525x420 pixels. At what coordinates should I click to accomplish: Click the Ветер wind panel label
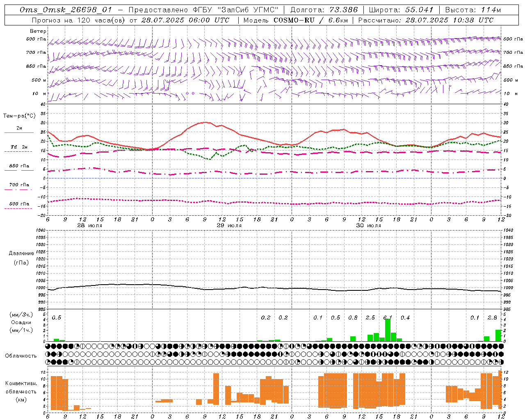[x=38, y=31]
